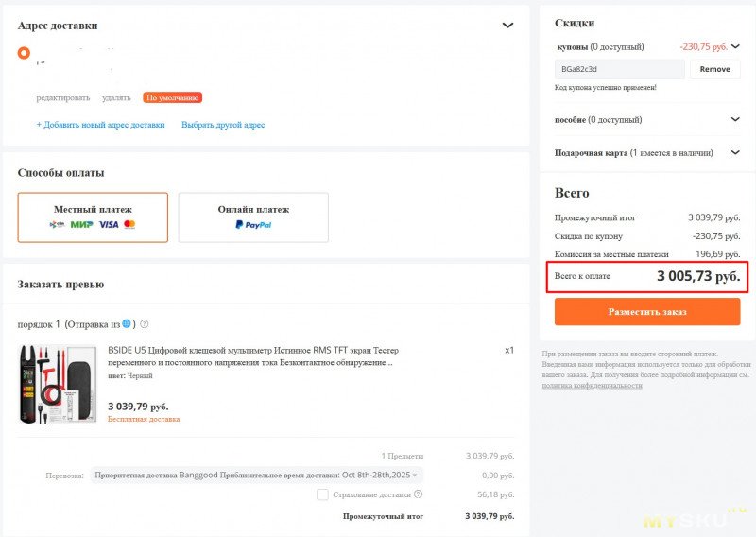Image resolution: width=756 pixels, height=537 pixels.
Task: Click the add new delivery address link
Action: [x=101, y=125]
